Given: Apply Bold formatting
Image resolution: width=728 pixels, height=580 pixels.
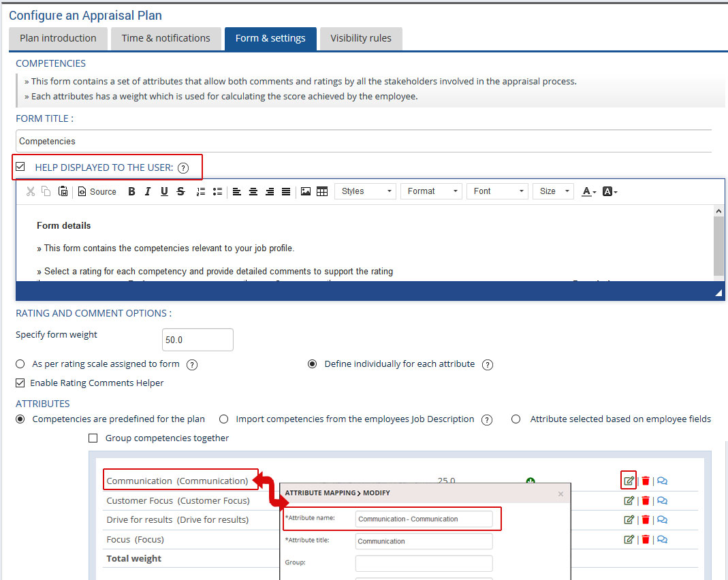Looking at the screenshot, I should [x=131, y=191].
